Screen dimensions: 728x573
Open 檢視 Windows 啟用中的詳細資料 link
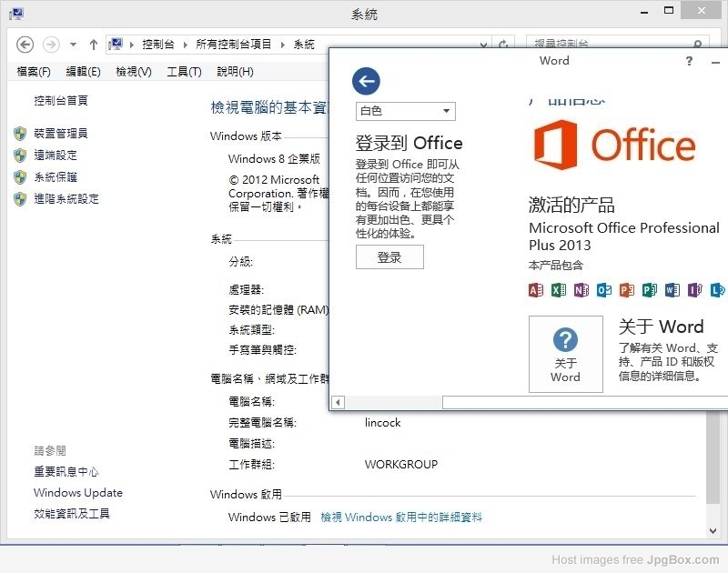[401, 517]
